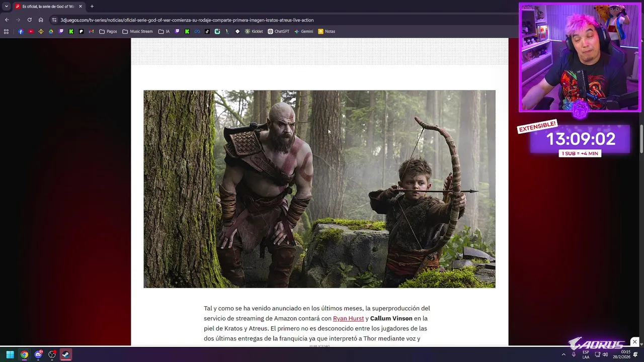
Task: Open the Google Drive bookmark
Action: pyautogui.click(x=51, y=31)
